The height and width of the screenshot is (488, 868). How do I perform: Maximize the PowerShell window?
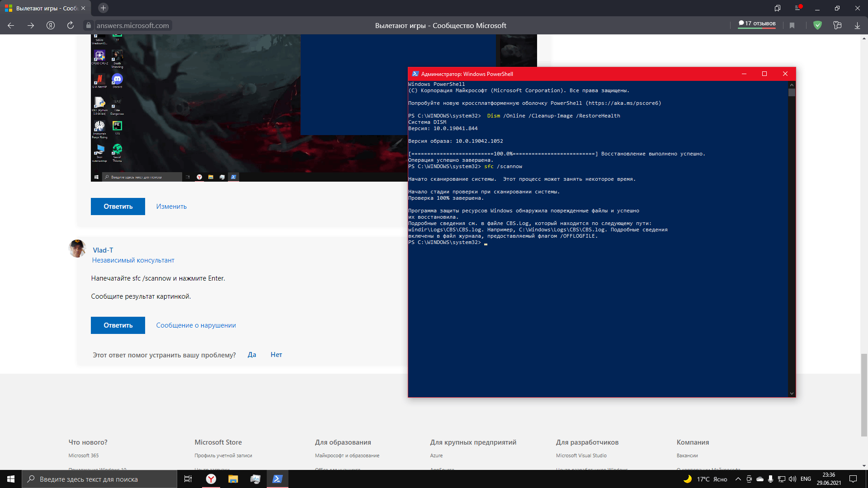click(x=764, y=74)
